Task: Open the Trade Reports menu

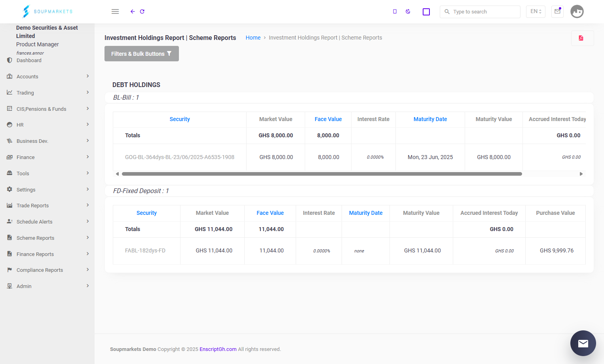Action: point(47,205)
